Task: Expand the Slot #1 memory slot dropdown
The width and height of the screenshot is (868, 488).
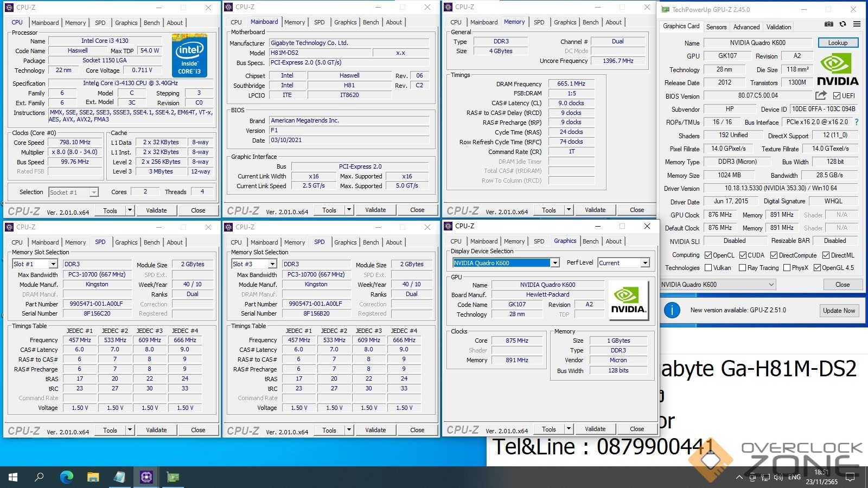Action: point(53,264)
